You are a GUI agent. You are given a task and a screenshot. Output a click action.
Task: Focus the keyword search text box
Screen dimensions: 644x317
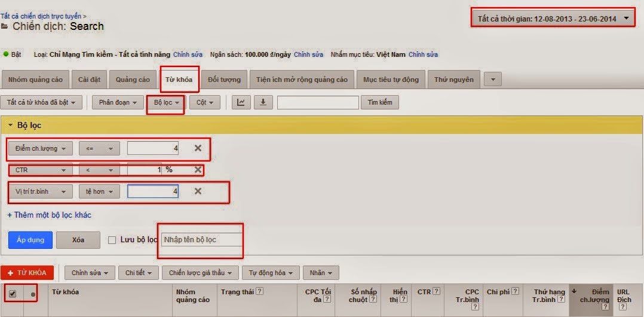point(318,102)
